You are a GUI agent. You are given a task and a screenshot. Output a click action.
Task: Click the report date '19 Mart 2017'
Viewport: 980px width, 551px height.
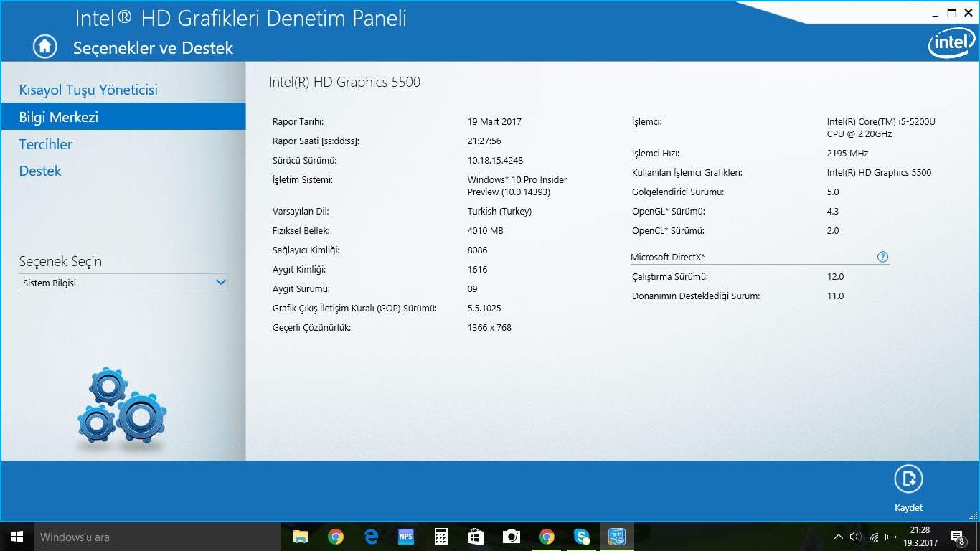coord(494,121)
